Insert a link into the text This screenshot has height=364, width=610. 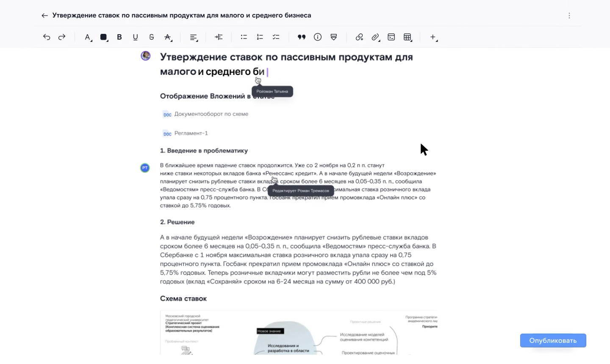tap(359, 37)
